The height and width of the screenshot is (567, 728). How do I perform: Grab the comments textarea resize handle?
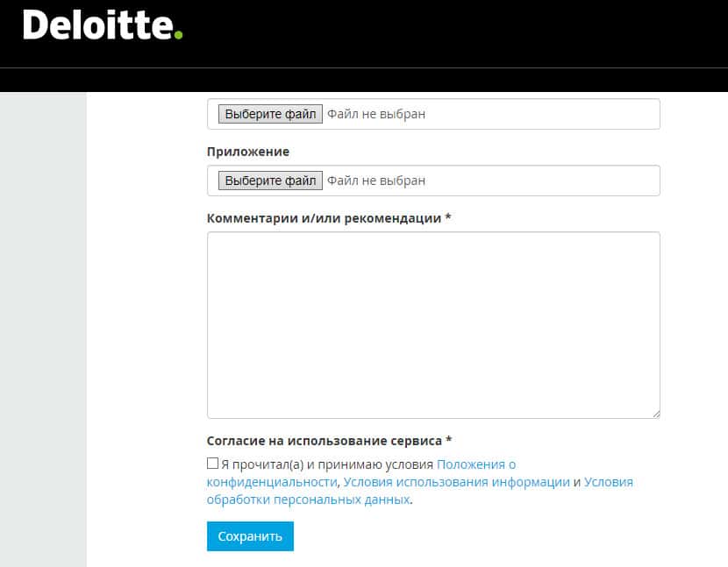(x=655, y=413)
